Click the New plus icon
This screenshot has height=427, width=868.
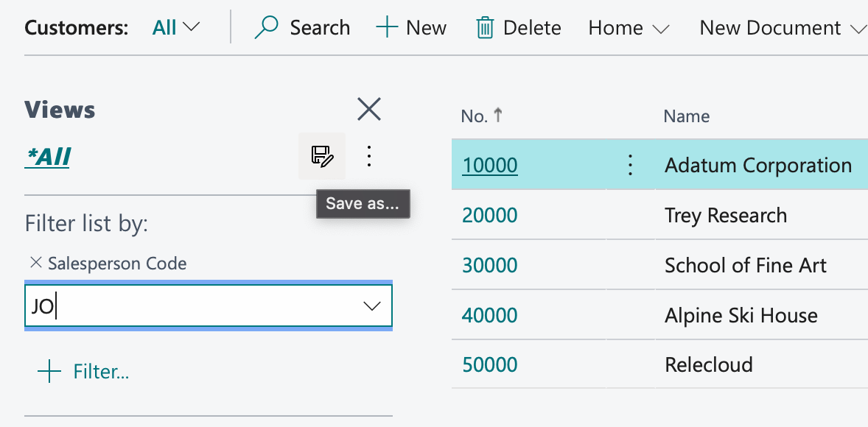click(x=386, y=28)
